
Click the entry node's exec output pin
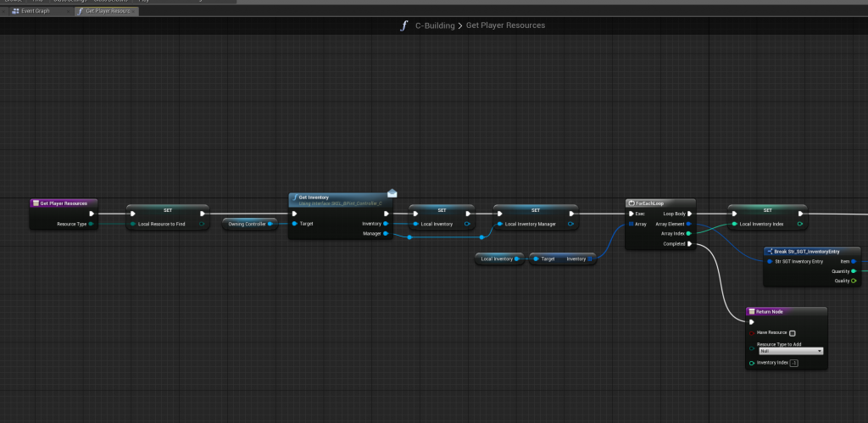coord(92,214)
